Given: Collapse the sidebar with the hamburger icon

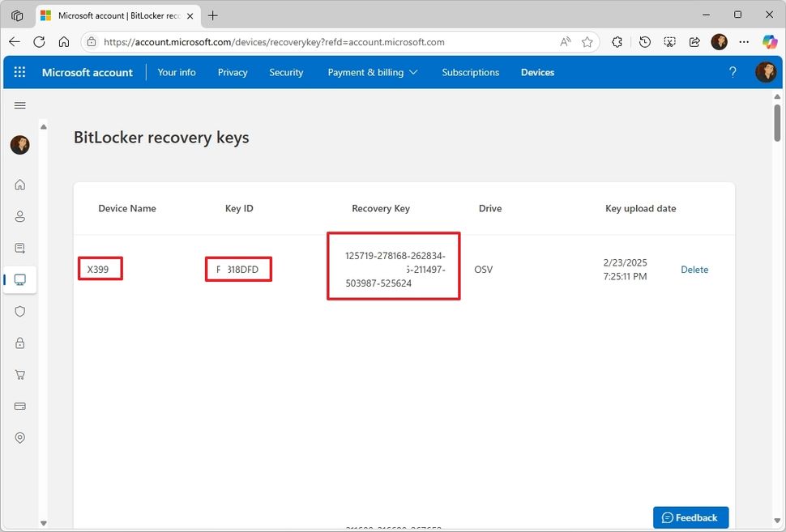Looking at the screenshot, I should pyautogui.click(x=19, y=105).
